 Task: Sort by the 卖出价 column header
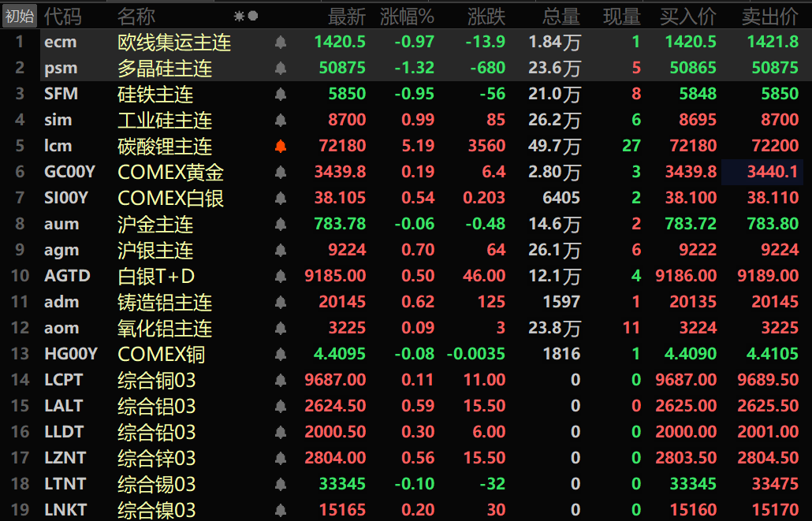coord(770,17)
